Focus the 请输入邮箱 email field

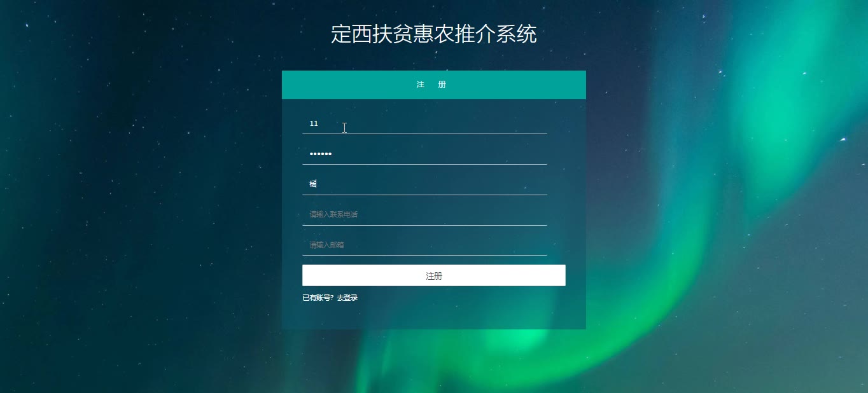click(424, 245)
